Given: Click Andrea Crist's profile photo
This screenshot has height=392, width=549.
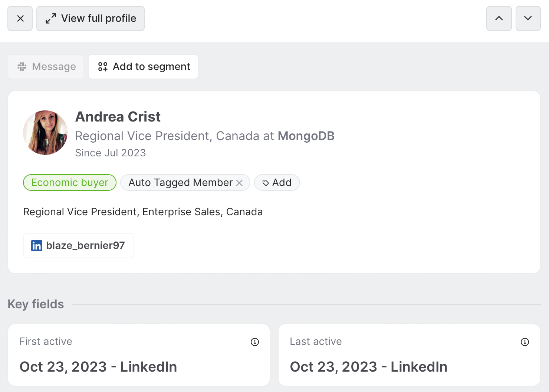Looking at the screenshot, I should 45,133.
